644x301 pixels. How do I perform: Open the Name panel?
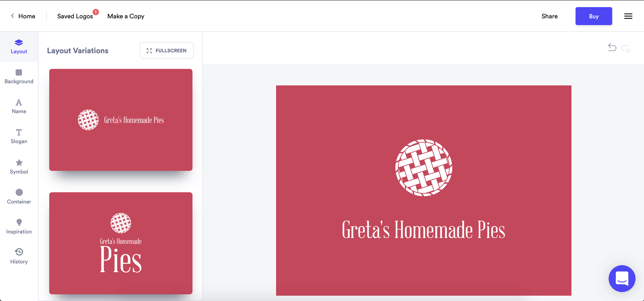19,106
